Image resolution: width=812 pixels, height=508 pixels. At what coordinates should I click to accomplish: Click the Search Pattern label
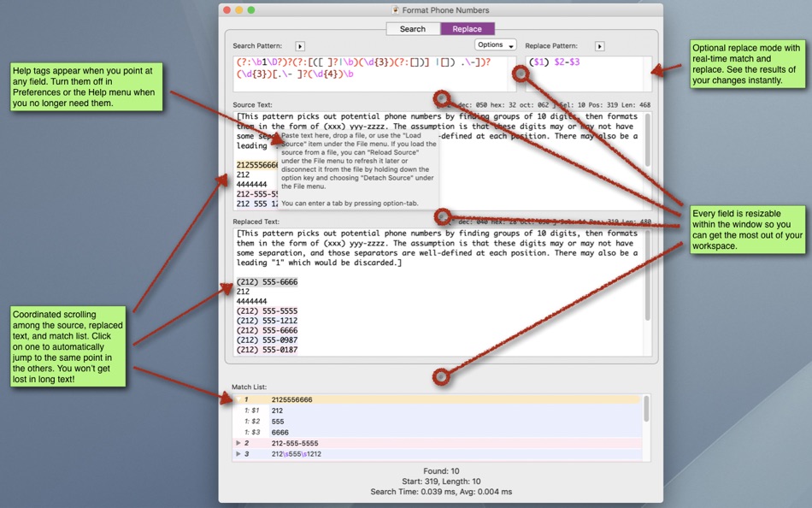point(257,45)
